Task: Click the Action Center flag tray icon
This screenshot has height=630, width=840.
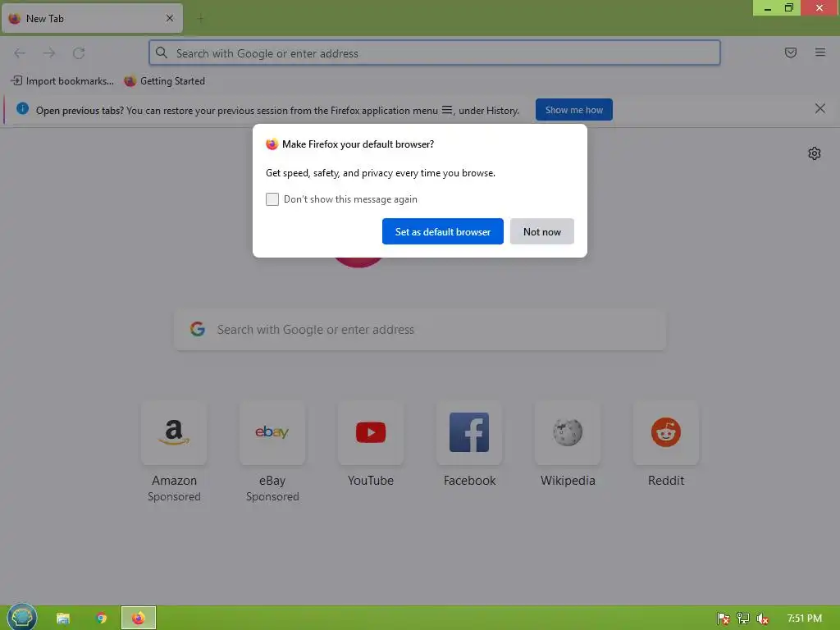Action: tap(724, 619)
